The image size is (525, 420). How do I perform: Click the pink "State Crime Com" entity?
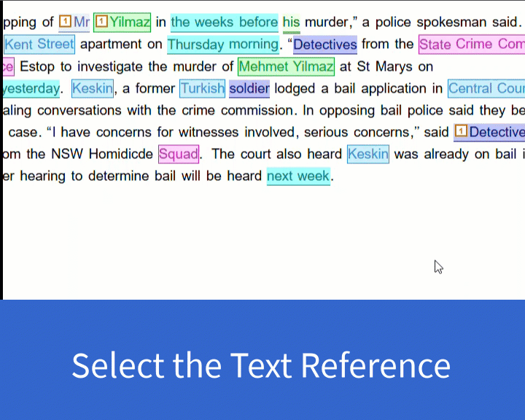(471, 44)
